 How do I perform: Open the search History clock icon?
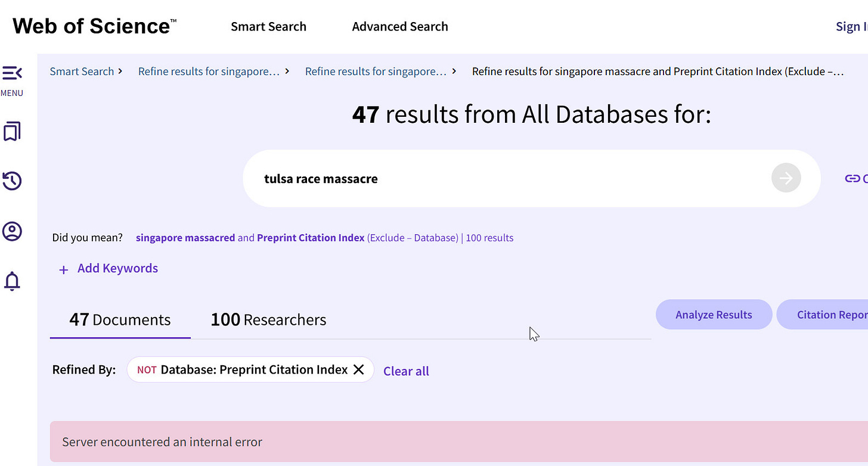click(12, 181)
